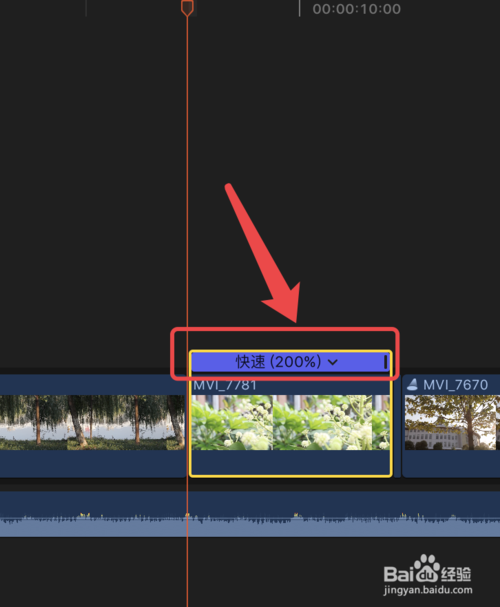Click the MVI_7781 clip name label
The image size is (500, 607).
point(225,385)
